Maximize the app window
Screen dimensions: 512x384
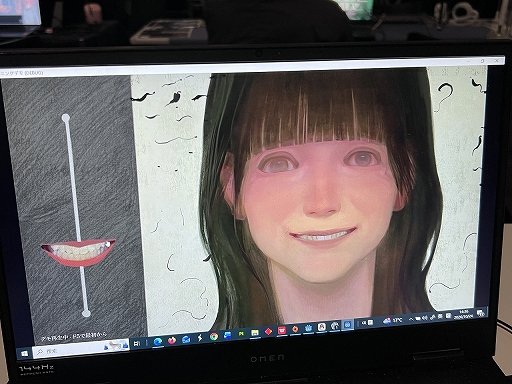(483, 61)
